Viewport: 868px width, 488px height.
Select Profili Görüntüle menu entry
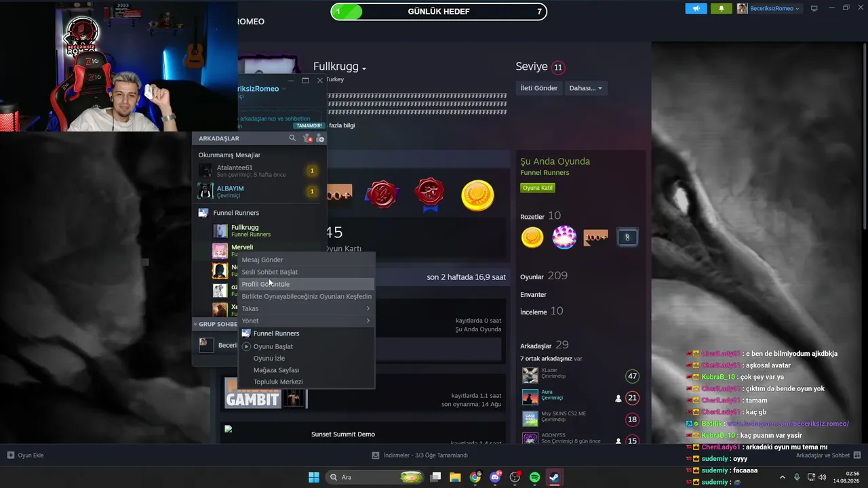point(307,284)
